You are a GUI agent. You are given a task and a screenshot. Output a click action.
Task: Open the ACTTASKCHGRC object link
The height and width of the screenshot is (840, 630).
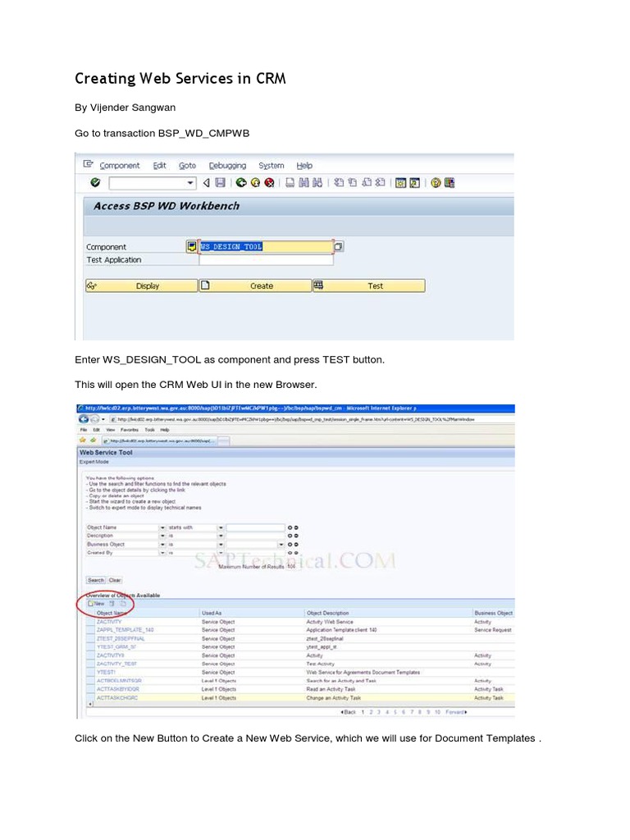click(x=116, y=698)
